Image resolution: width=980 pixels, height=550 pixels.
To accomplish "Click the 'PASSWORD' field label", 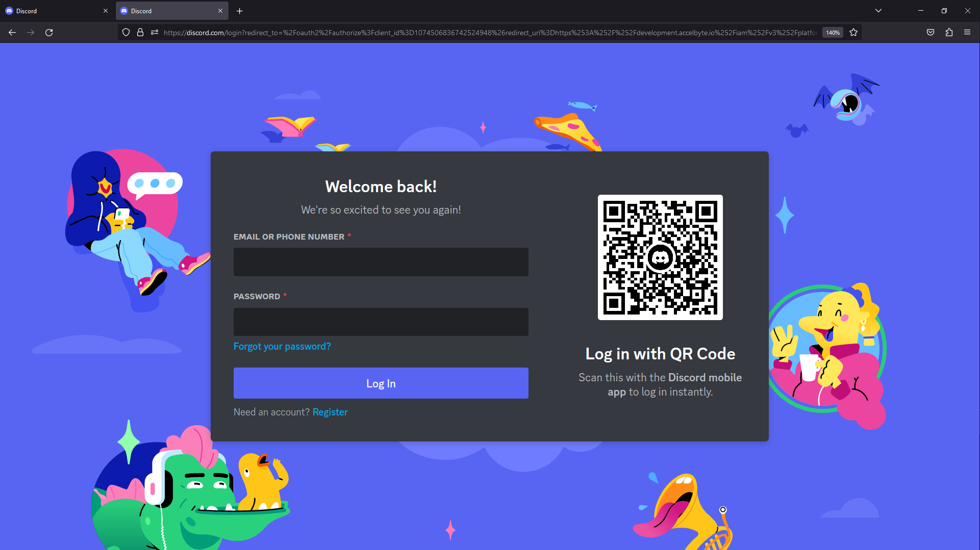I will coord(257,297).
